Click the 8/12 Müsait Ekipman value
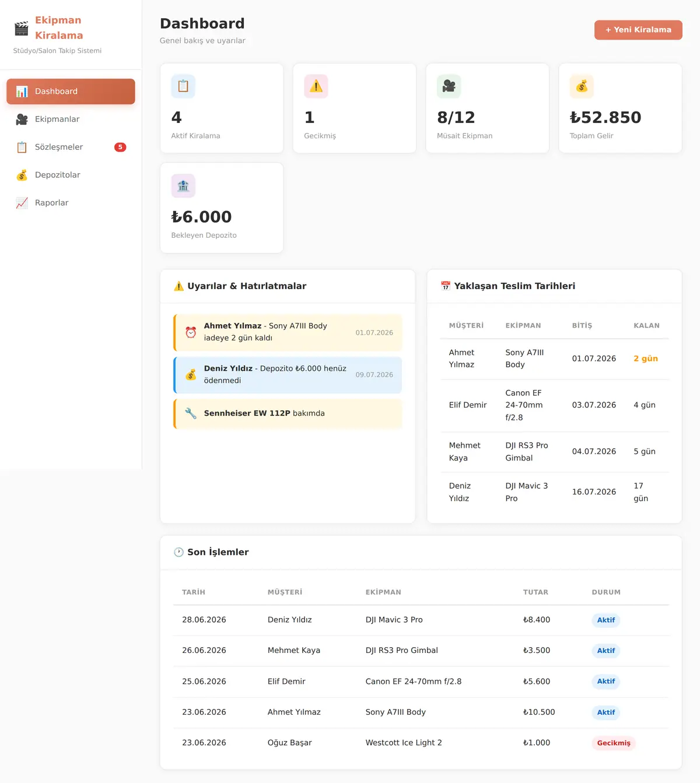This screenshot has width=700, height=783. [456, 118]
